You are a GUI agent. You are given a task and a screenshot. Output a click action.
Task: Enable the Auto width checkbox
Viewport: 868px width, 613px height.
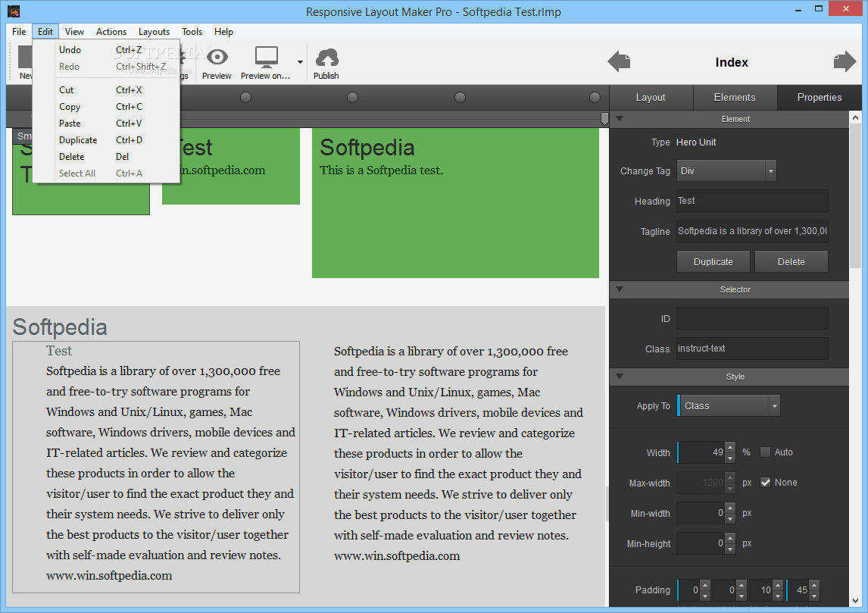(765, 452)
